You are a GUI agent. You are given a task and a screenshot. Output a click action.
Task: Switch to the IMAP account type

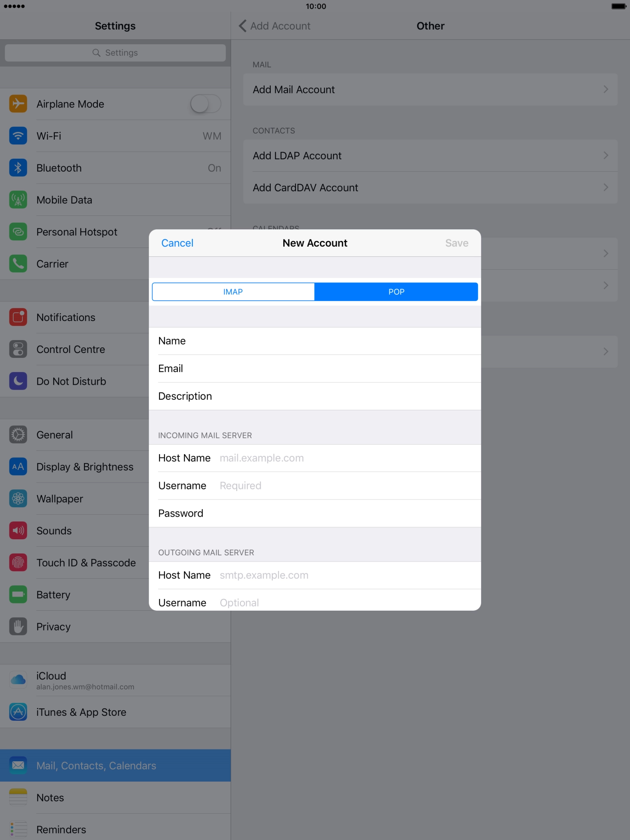233,292
